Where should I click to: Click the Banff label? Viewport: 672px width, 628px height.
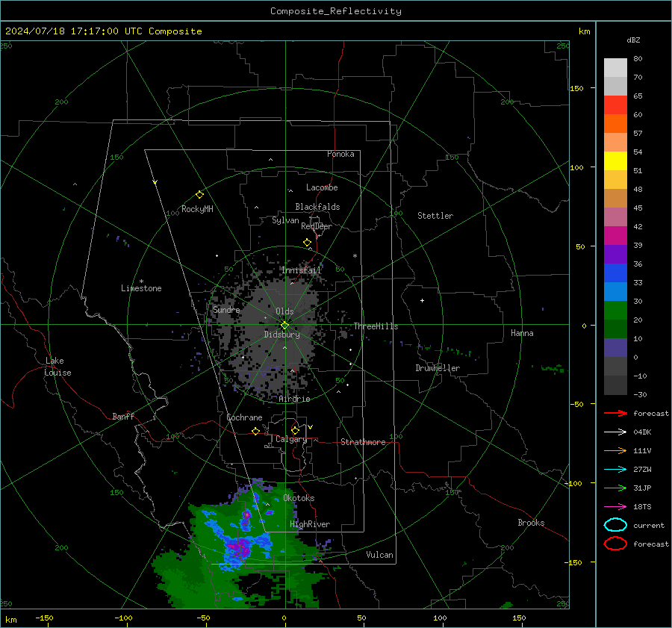(x=123, y=416)
